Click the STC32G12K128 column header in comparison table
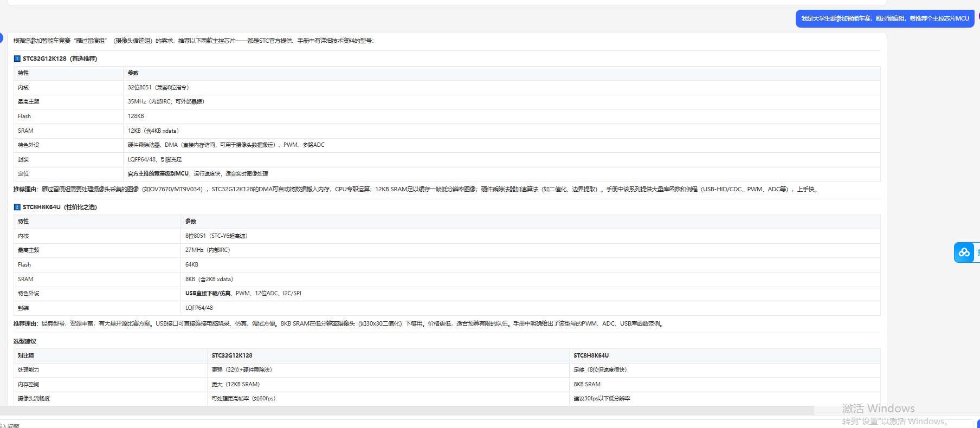This screenshot has width=980, height=428. (232, 355)
